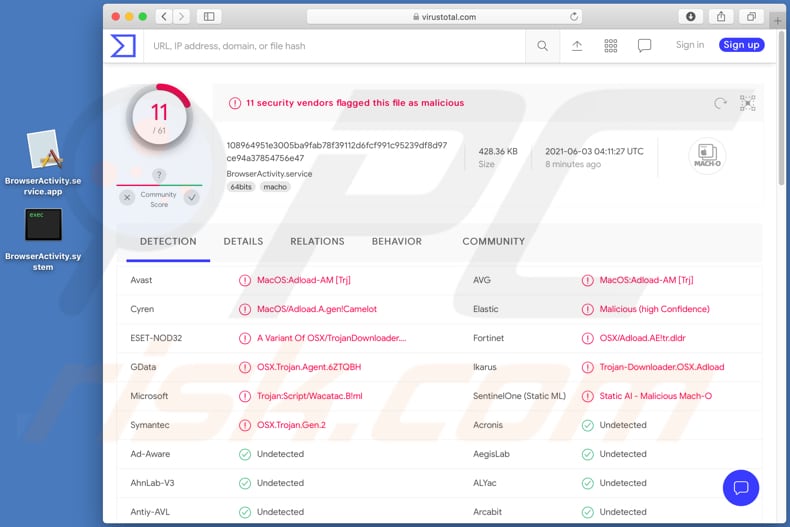Switch to the RELATIONS tab

[317, 241]
